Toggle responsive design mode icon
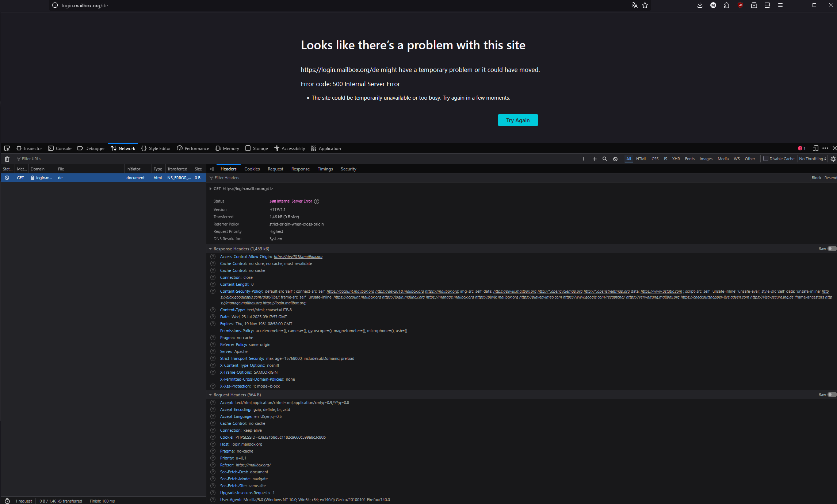Viewport: 837px width, 504px height. click(x=815, y=148)
